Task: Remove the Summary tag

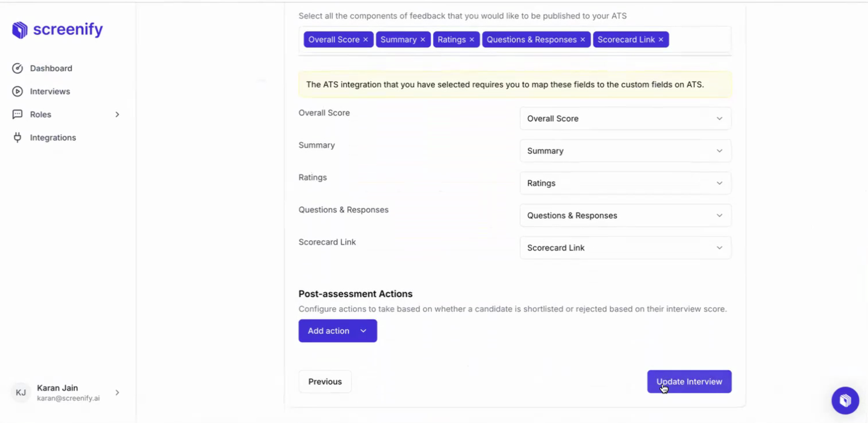Action: tap(423, 40)
